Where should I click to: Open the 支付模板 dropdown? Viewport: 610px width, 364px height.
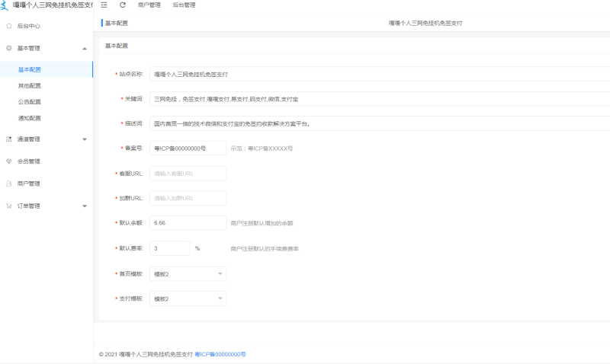coord(188,299)
